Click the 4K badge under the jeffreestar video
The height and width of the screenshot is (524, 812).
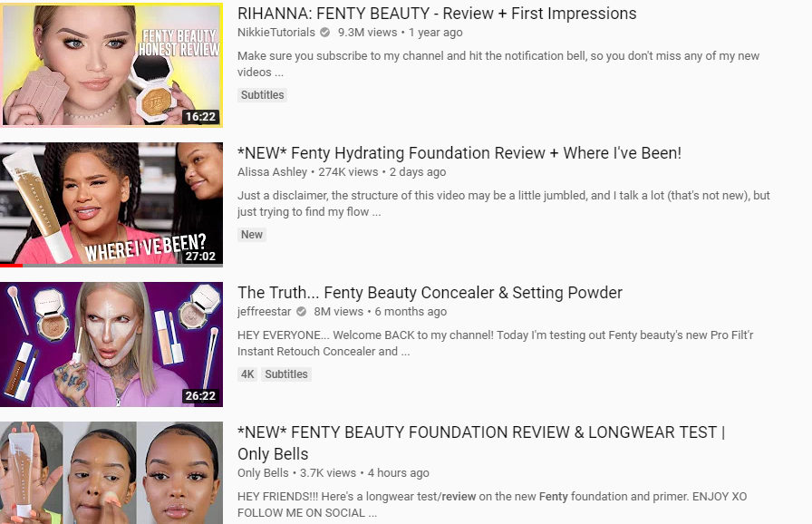(247, 374)
